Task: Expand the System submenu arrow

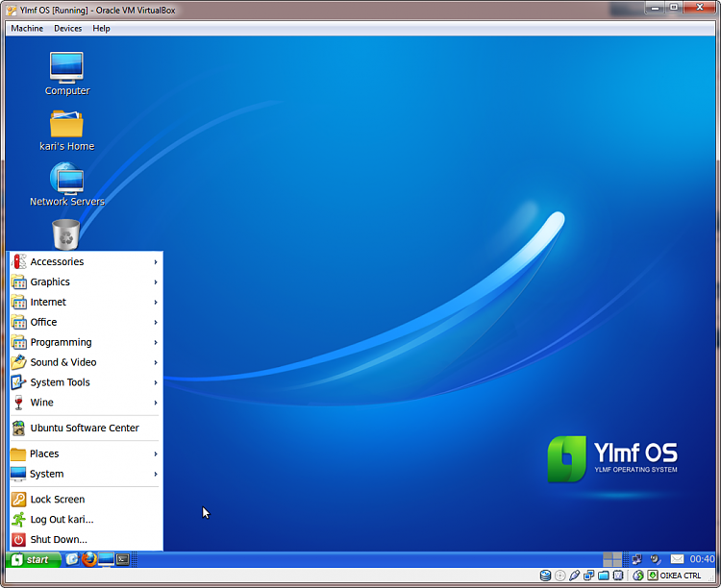Action: point(156,474)
